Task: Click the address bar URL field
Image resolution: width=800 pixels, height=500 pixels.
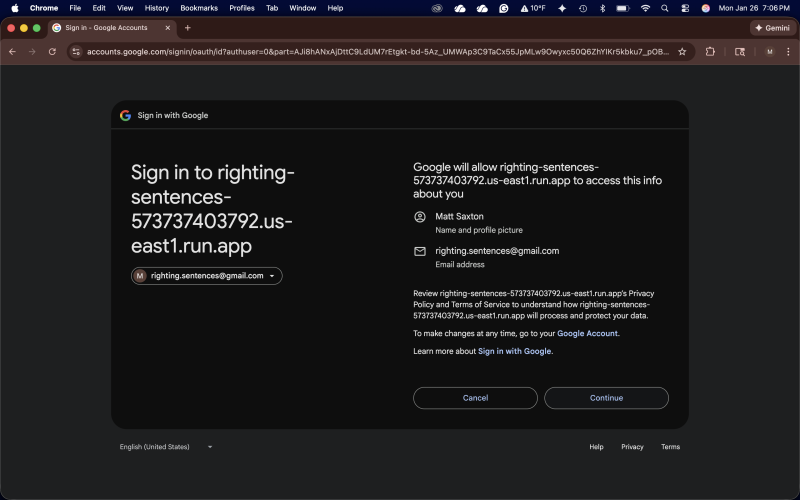Action: point(378,52)
